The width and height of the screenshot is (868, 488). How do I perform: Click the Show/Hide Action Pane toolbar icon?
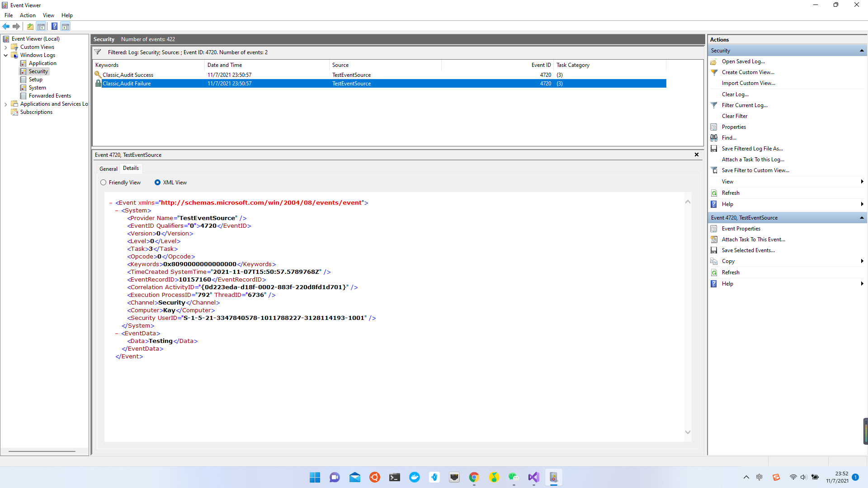tap(66, 26)
